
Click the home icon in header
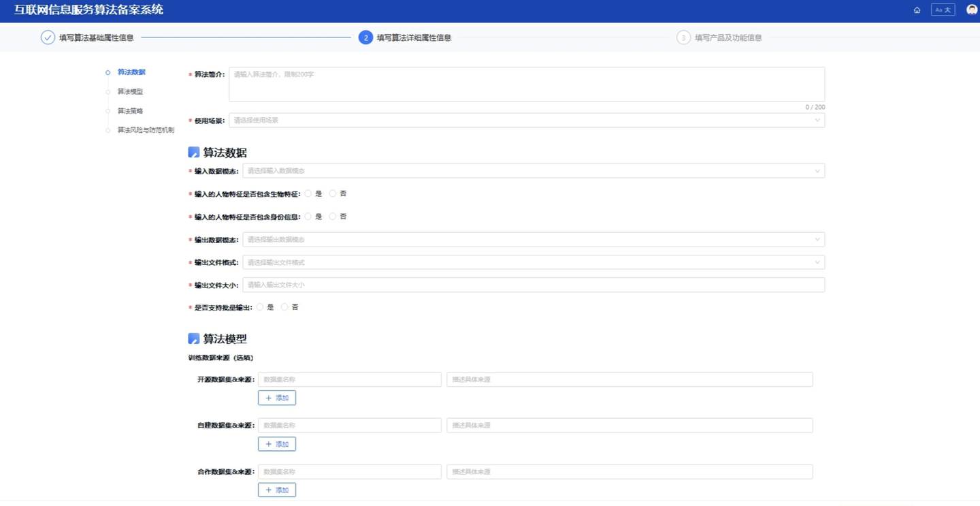(917, 10)
